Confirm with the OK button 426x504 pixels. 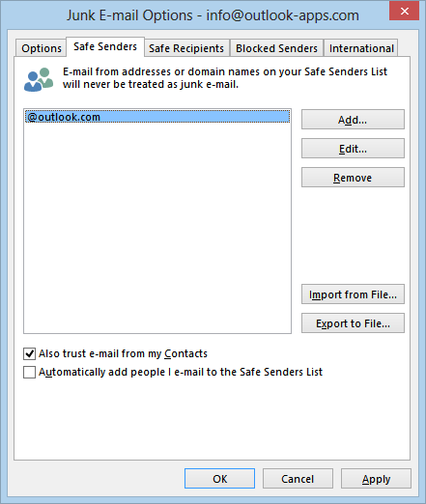pyautogui.click(x=219, y=479)
